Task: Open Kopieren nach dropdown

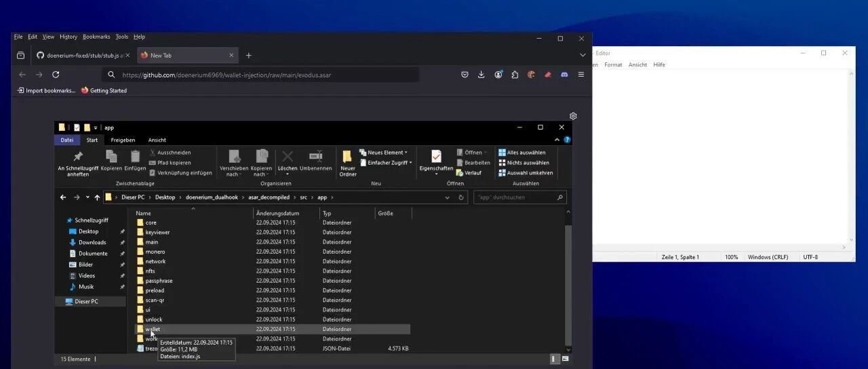Action: [x=261, y=163]
